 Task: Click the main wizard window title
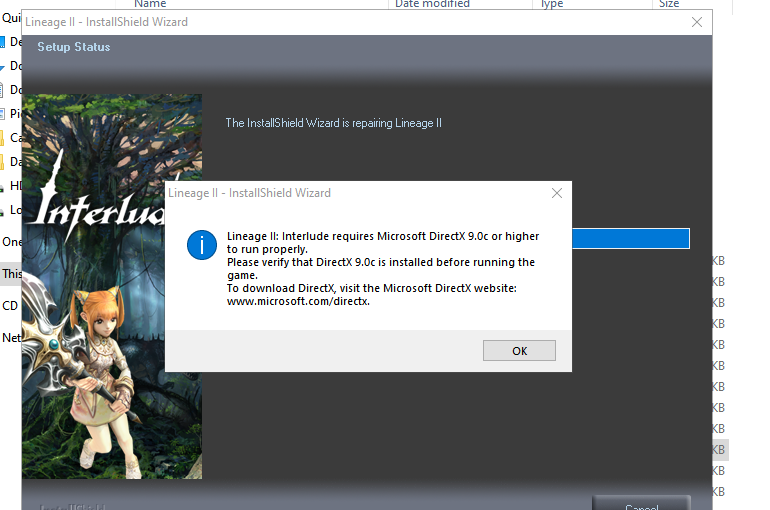click(107, 22)
